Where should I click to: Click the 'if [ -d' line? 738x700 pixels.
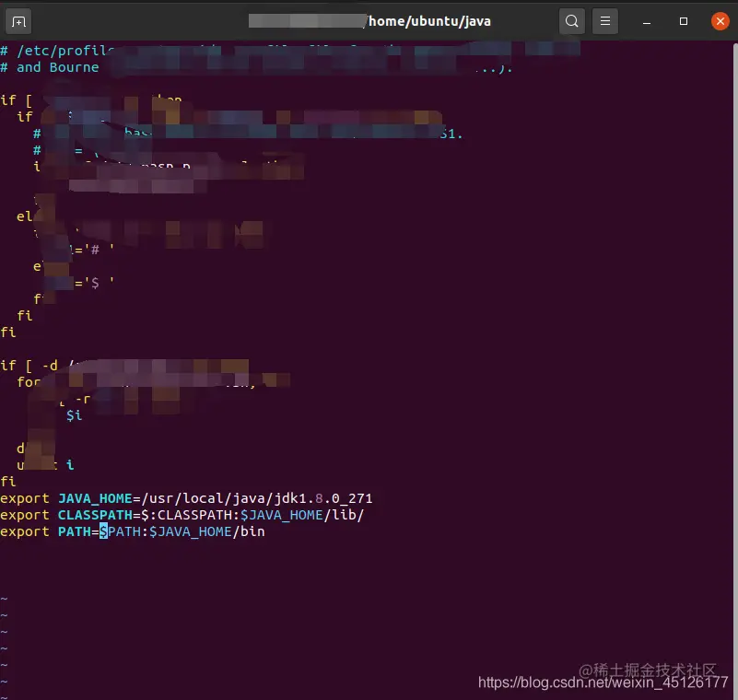pos(29,366)
